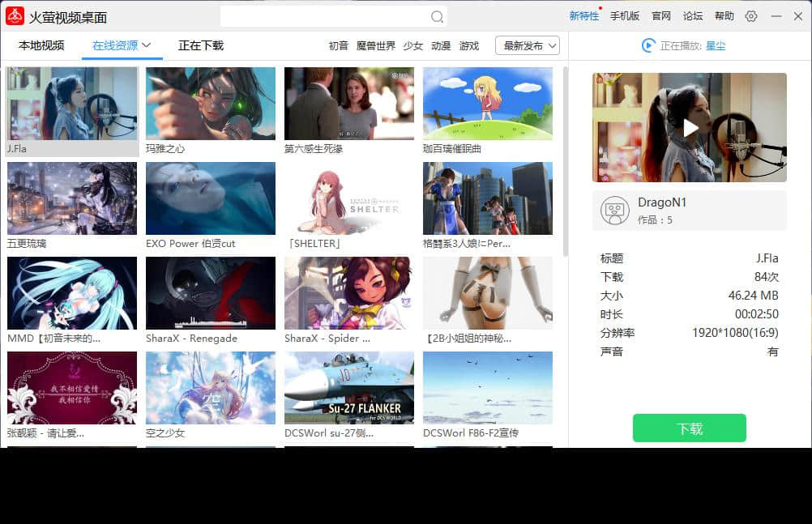Filter by the 少女 tag

(413, 45)
